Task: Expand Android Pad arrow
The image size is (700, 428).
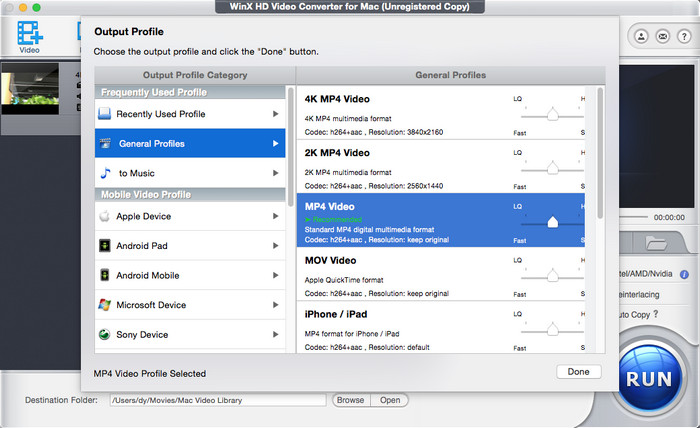Action: 275,245
